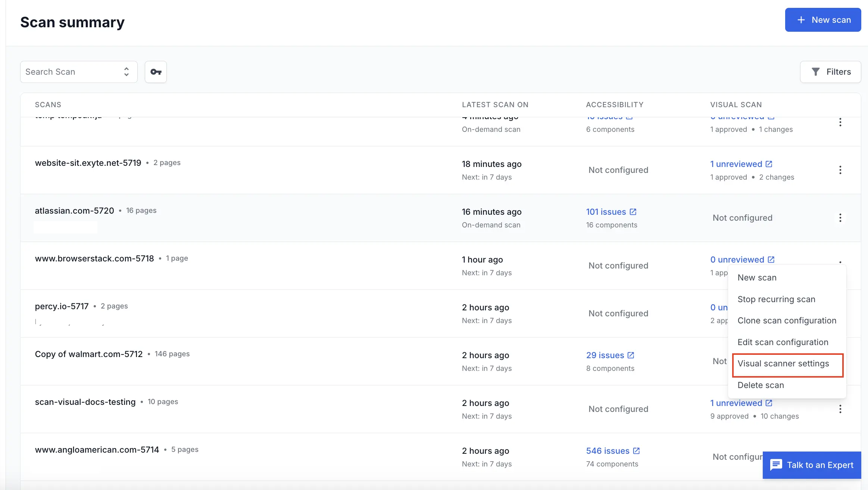Choose Edit scan configuration menu entry
868x490 pixels.
click(x=783, y=342)
